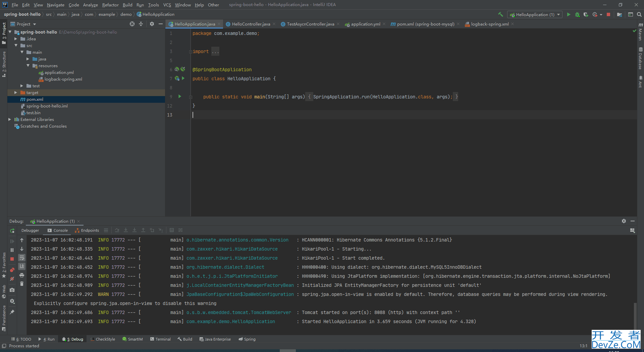Image resolution: width=644 pixels, height=352 pixels.
Task: Collapse the spring-boot-hello root node
Action: (10, 32)
